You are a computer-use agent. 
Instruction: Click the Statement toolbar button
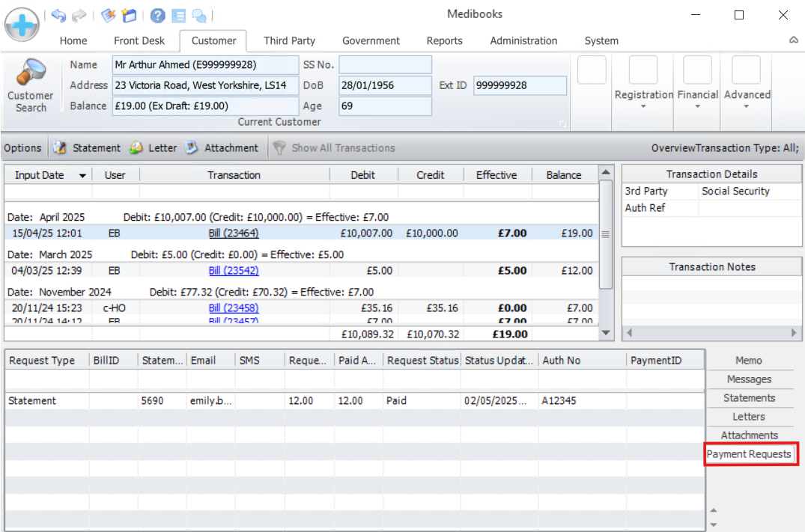point(87,148)
